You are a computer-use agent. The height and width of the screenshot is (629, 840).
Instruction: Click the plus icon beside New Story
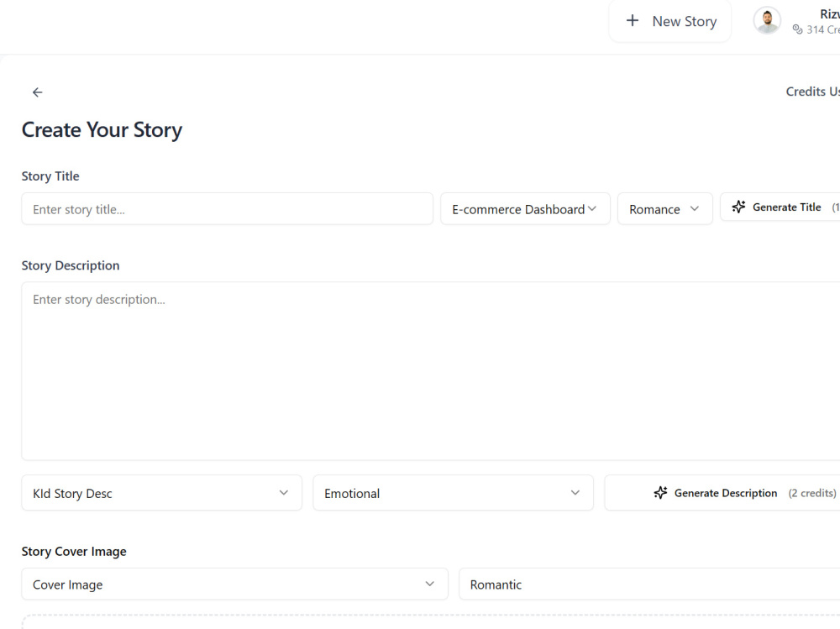click(633, 21)
